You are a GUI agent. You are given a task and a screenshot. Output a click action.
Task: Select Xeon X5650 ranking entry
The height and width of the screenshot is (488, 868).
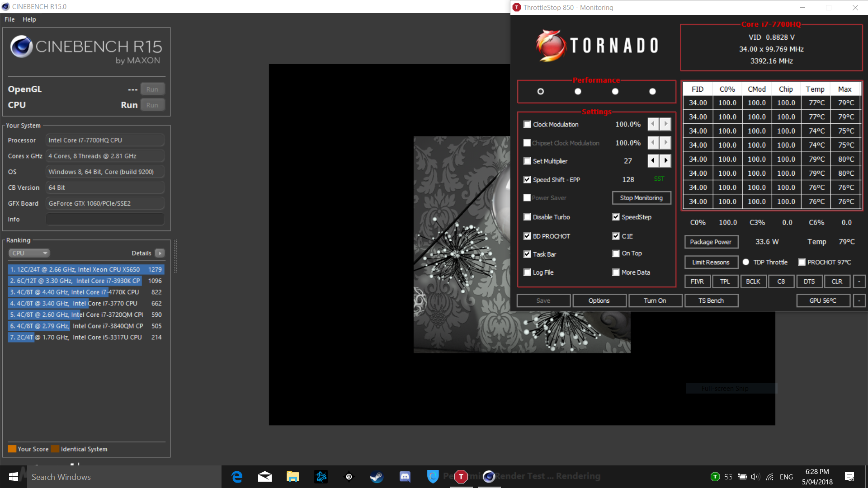point(86,269)
